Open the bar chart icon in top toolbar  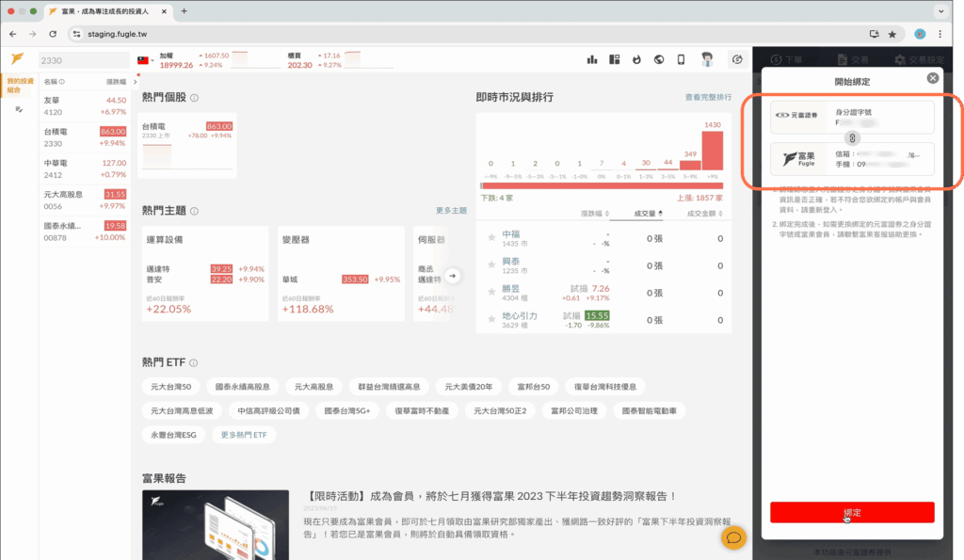pyautogui.click(x=592, y=60)
